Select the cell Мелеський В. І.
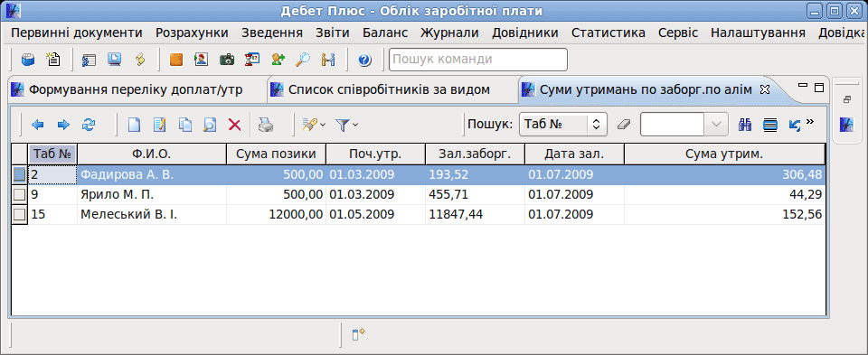 pos(152,215)
